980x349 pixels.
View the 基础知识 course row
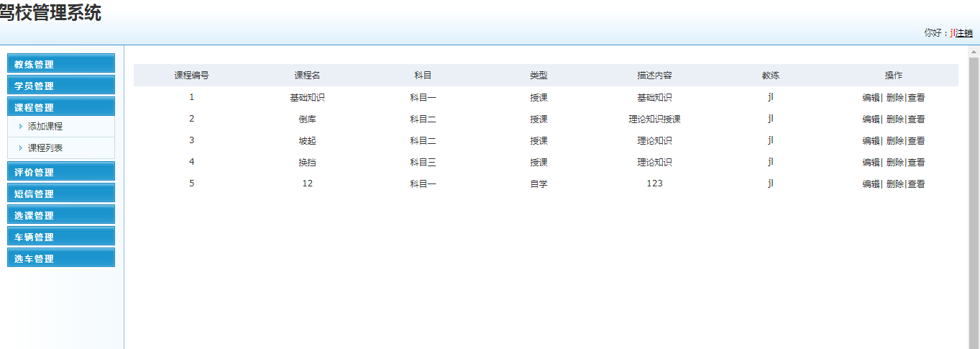[916, 98]
